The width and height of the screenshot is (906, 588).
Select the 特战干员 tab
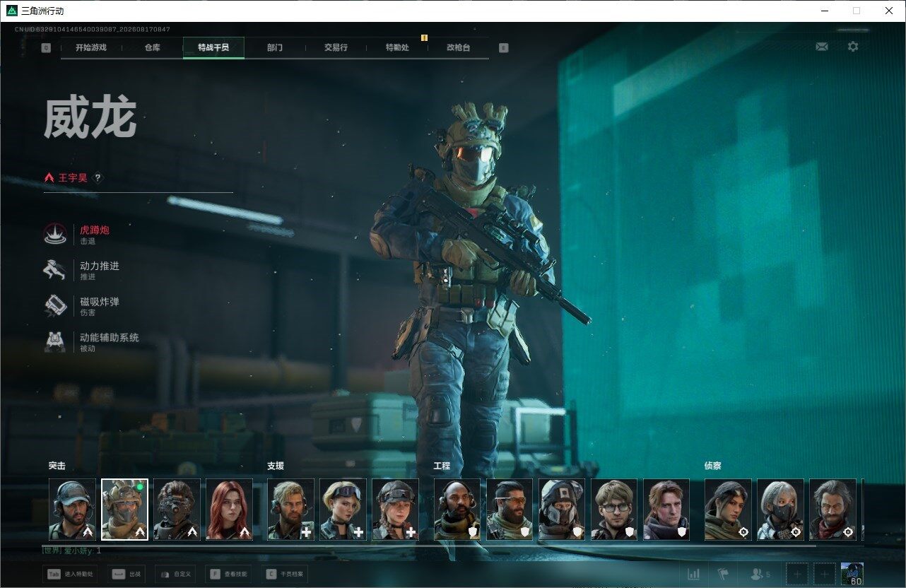213,48
